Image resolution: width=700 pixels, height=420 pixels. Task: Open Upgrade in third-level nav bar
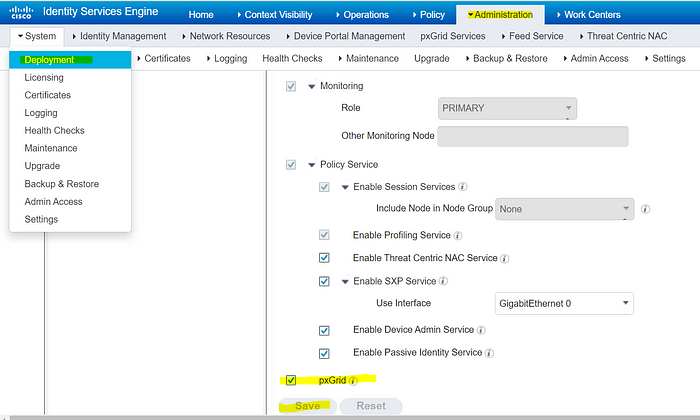(432, 58)
